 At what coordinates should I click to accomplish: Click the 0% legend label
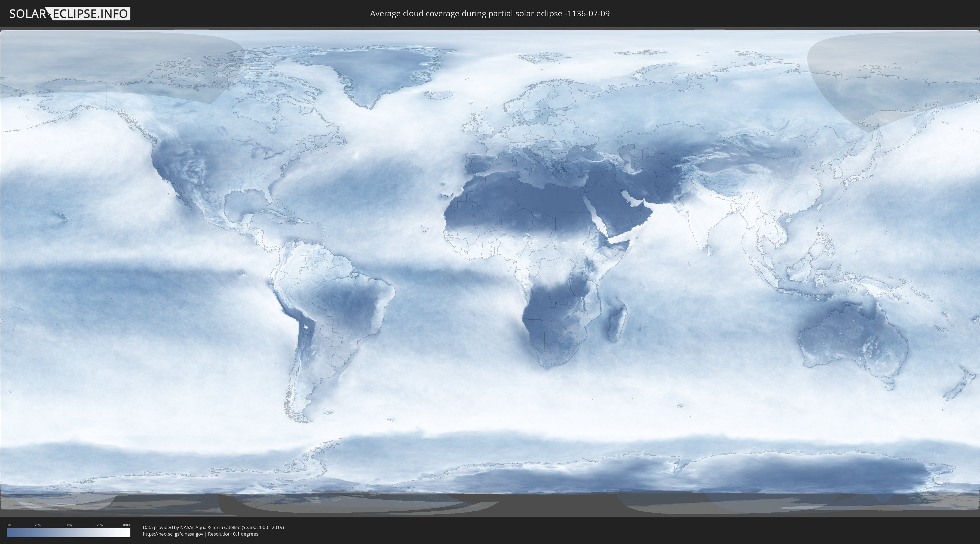click(x=9, y=525)
